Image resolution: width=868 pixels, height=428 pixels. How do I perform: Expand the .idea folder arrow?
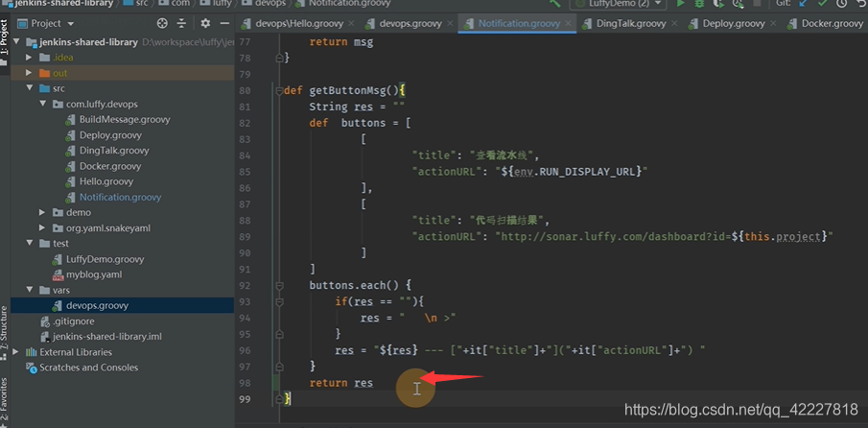point(29,58)
